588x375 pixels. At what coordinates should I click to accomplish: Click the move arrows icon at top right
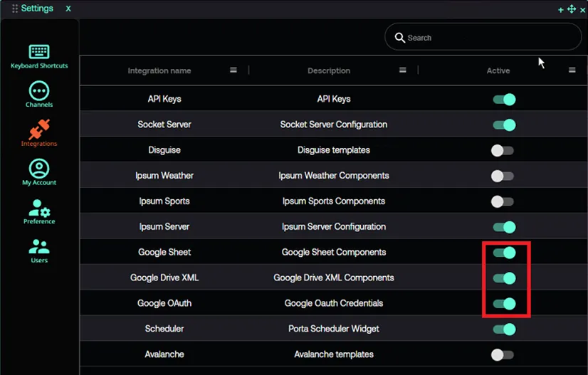(x=571, y=10)
